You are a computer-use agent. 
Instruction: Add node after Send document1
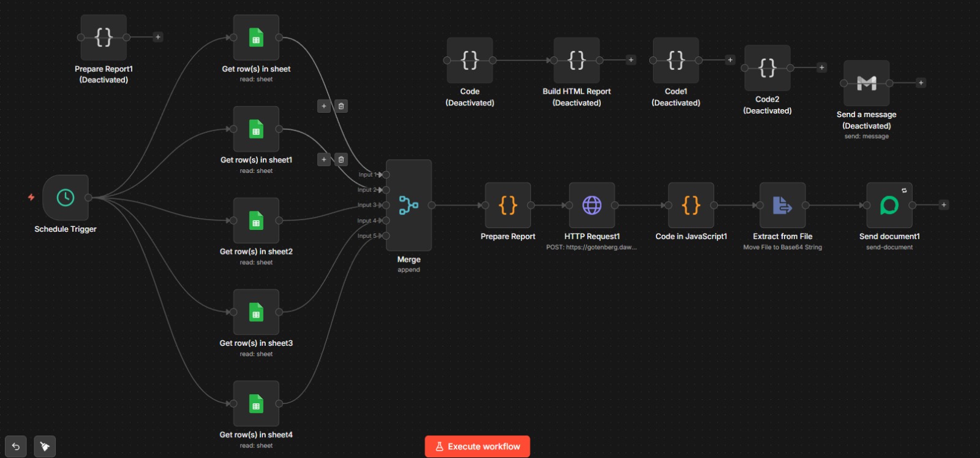pyautogui.click(x=944, y=205)
